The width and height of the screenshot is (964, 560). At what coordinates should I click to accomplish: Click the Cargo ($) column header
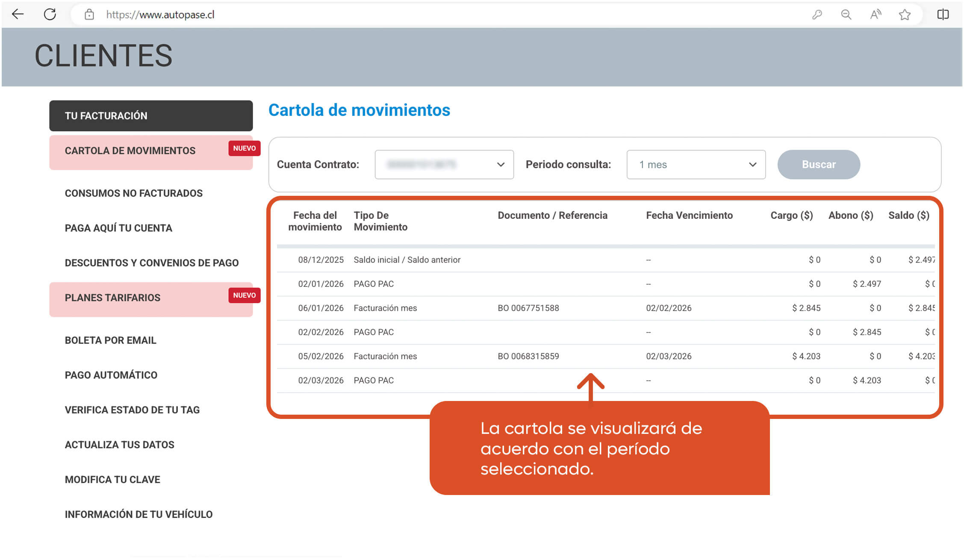coord(792,215)
